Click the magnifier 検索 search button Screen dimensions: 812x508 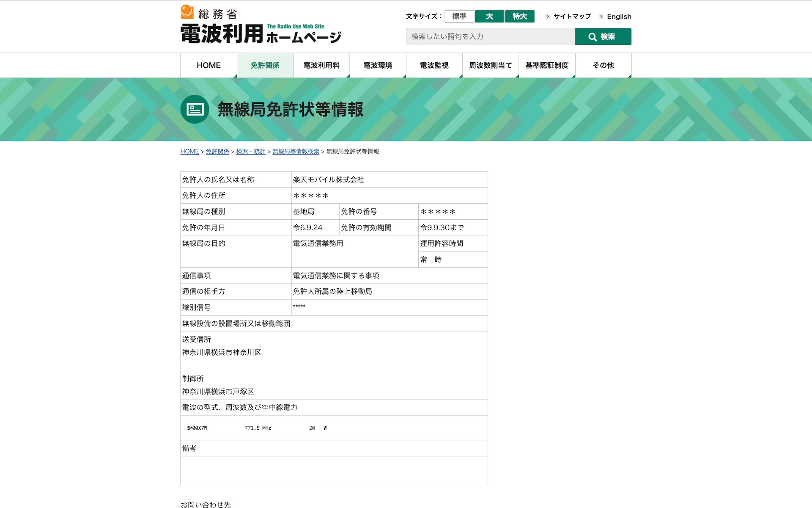(x=603, y=36)
